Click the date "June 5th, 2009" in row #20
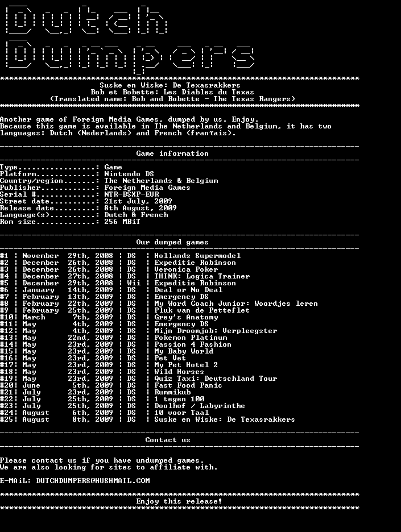The height and width of the screenshot is (532, 401). click(68, 385)
